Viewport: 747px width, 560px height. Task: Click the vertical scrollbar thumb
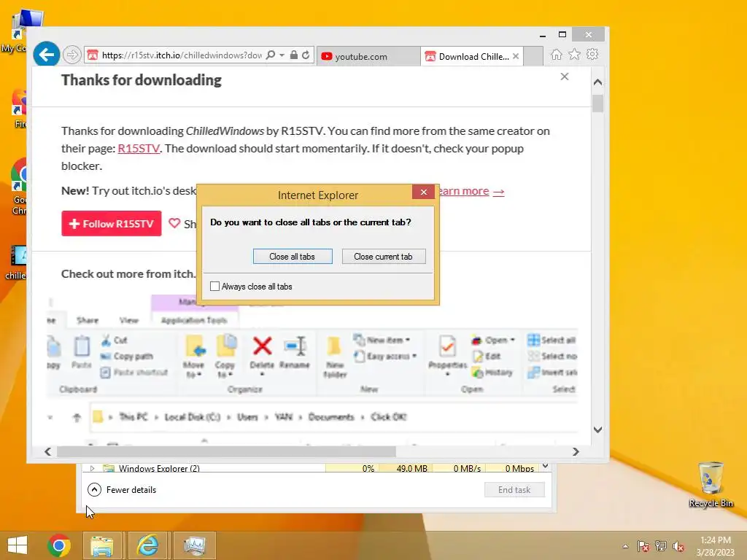click(598, 104)
